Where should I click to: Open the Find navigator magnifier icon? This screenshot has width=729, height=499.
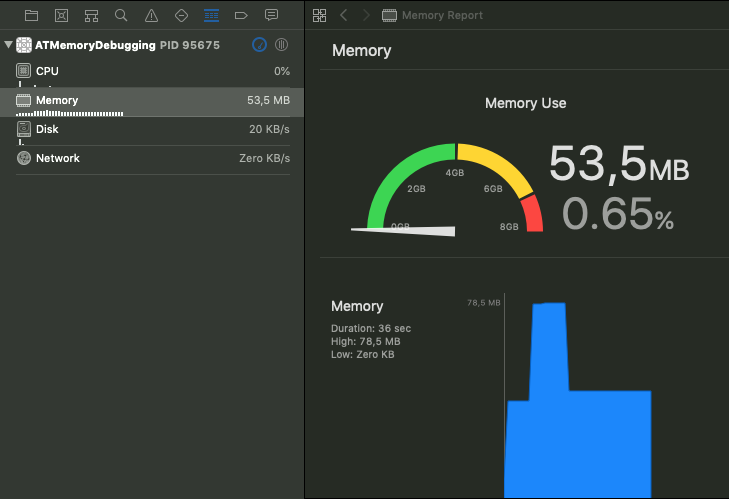coord(121,16)
